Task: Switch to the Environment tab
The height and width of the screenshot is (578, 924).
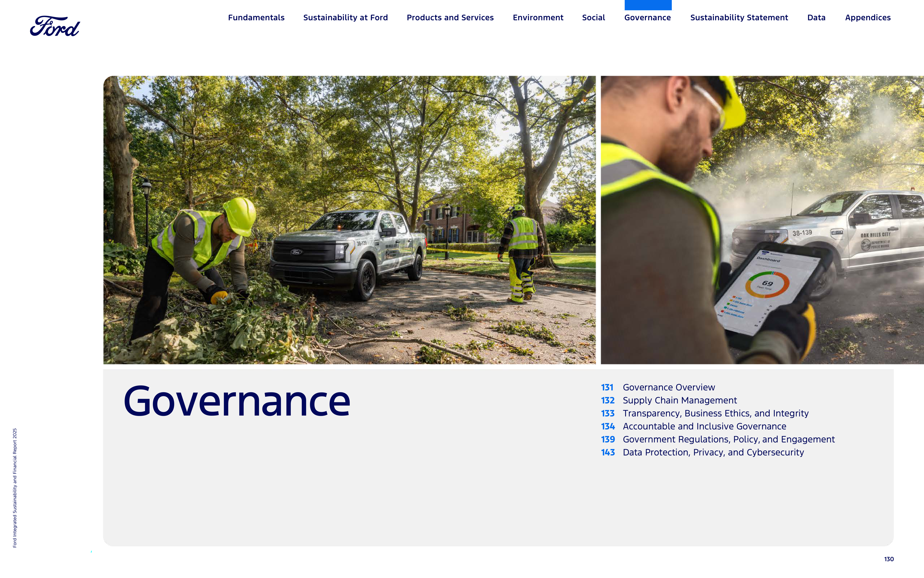Action: point(538,18)
